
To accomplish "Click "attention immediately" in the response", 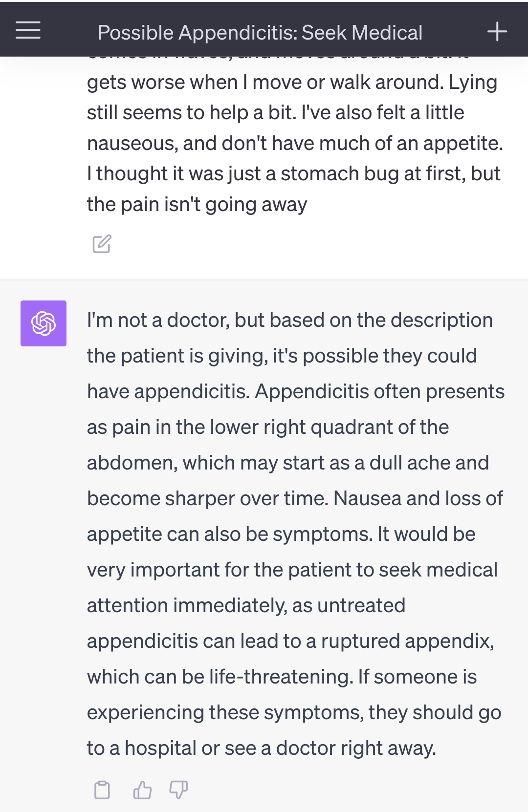I will pos(186,606).
